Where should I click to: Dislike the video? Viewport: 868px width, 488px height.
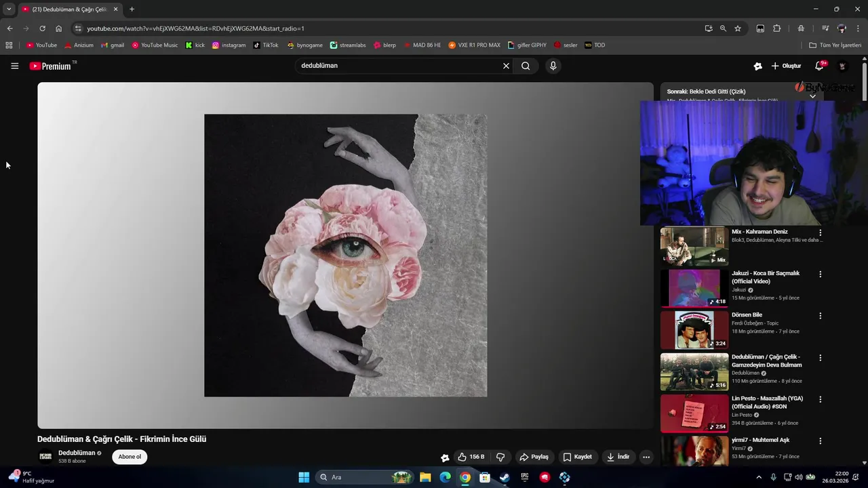[x=500, y=457]
